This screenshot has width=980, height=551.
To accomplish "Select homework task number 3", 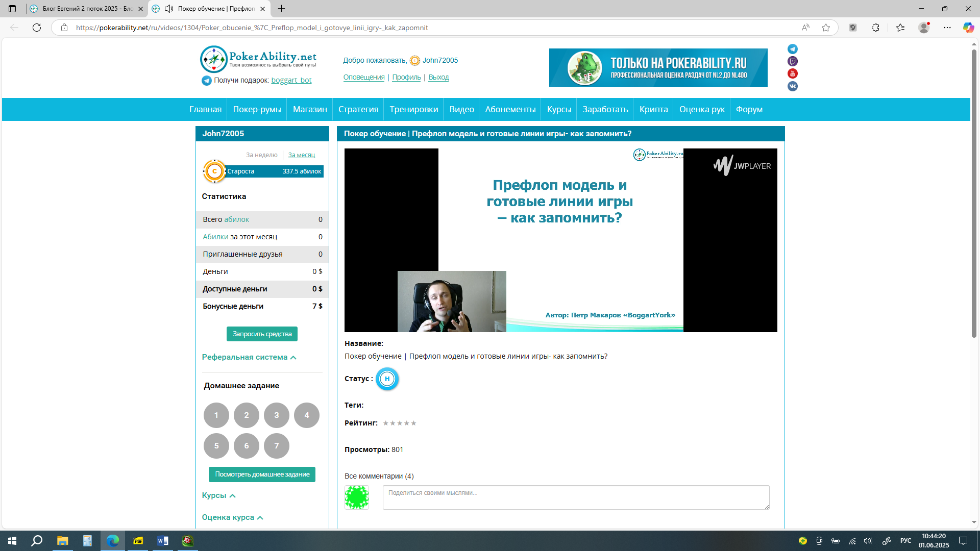I will (277, 415).
